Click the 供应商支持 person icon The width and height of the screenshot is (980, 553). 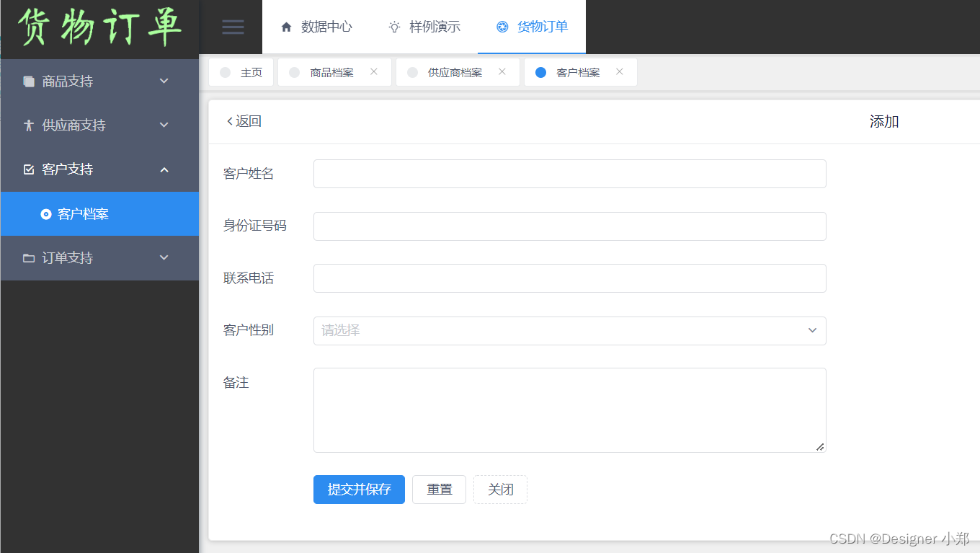click(x=29, y=125)
